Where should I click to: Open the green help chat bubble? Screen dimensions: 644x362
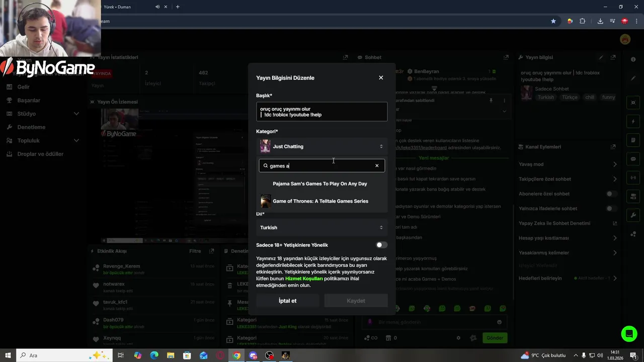pyautogui.click(x=628, y=334)
